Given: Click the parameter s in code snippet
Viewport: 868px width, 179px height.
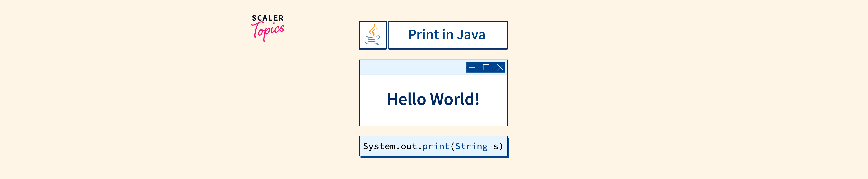Looking at the screenshot, I should (496, 146).
